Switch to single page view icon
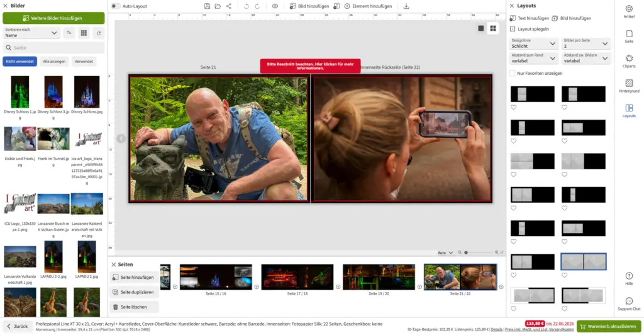Image resolution: width=644 pixels, height=335 pixels. (481, 28)
